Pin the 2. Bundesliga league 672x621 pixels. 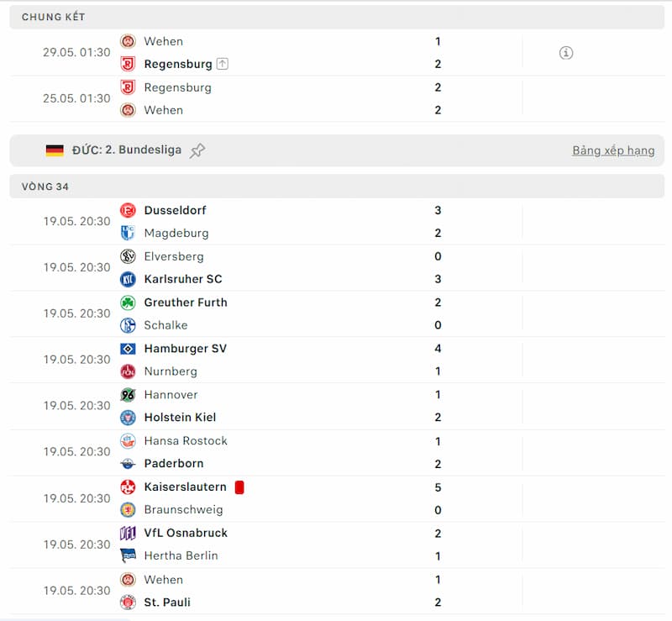pos(197,150)
